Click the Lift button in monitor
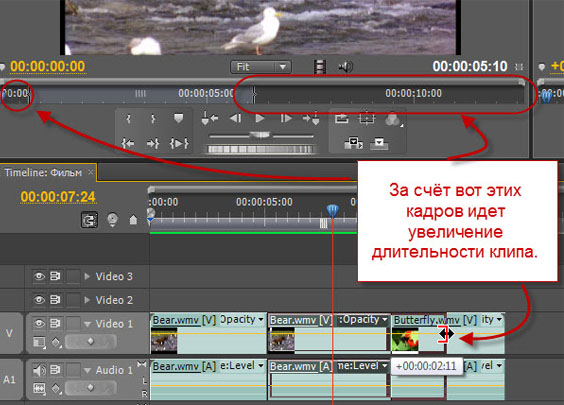Viewport: 564px width, 405px height. click(354, 143)
